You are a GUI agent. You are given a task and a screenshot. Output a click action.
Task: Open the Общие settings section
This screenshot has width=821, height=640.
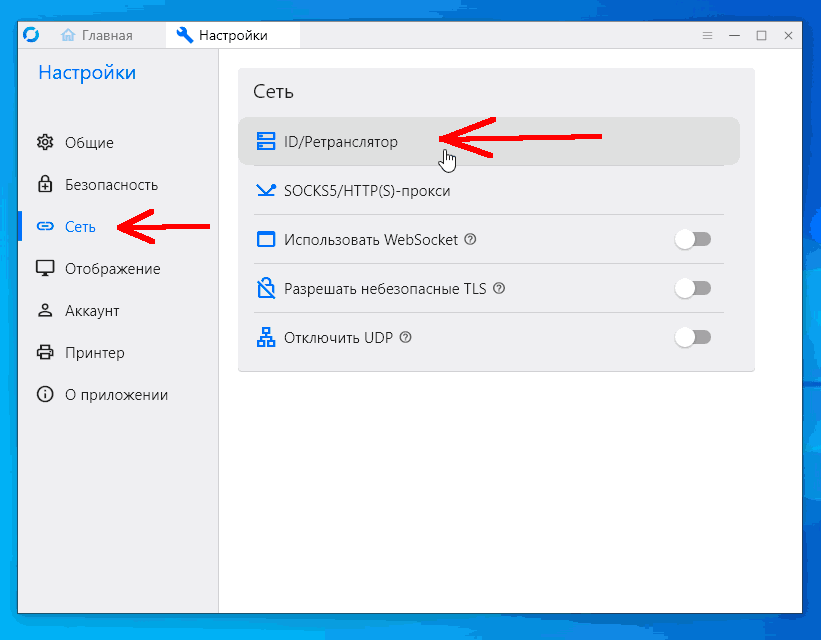pos(118,142)
